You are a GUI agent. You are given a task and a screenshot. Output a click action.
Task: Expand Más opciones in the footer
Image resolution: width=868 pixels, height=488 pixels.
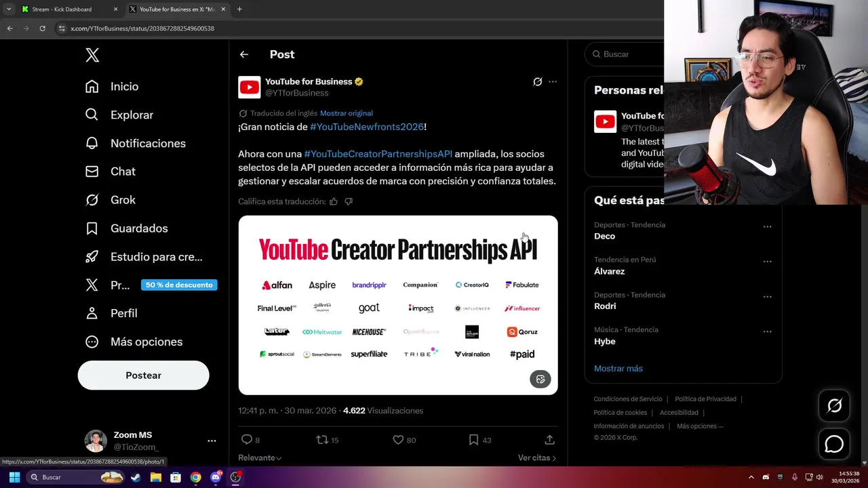coord(700,426)
